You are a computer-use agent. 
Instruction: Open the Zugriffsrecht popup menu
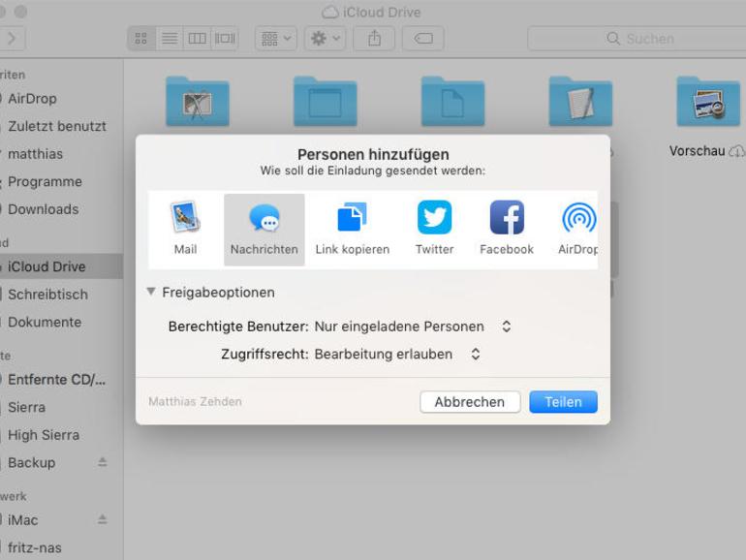(398, 354)
